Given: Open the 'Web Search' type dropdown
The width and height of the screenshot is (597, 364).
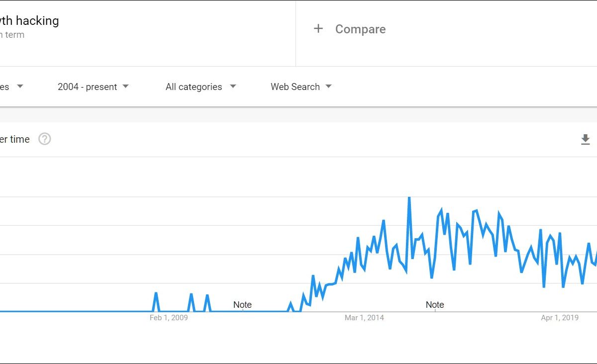Looking at the screenshot, I should click(x=301, y=87).
